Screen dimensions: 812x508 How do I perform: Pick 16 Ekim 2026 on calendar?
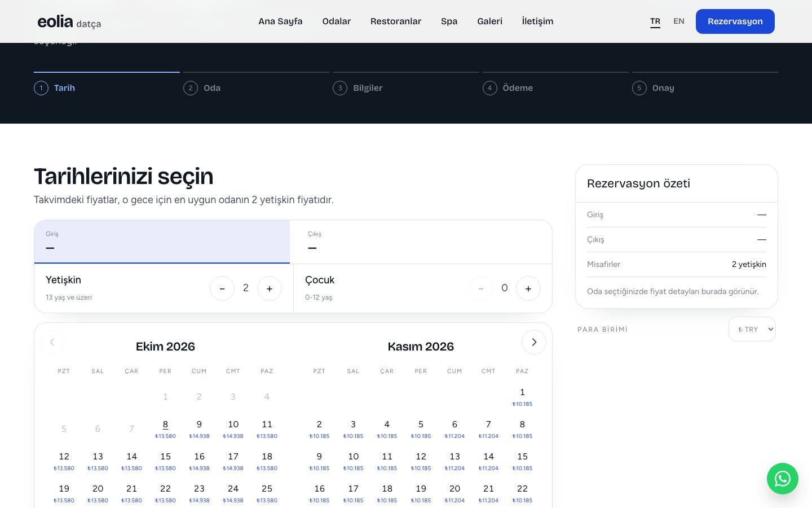pos(199,461)
